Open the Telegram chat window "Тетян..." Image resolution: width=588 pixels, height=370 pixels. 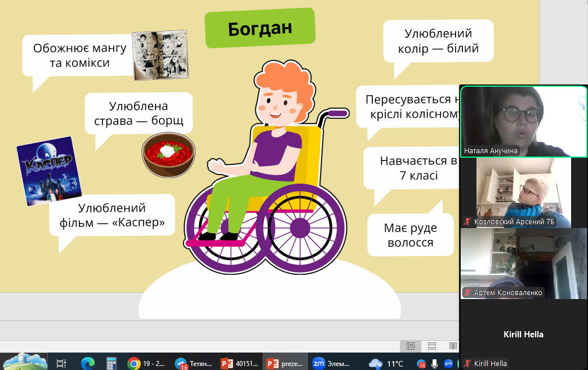tap(194, 363)
